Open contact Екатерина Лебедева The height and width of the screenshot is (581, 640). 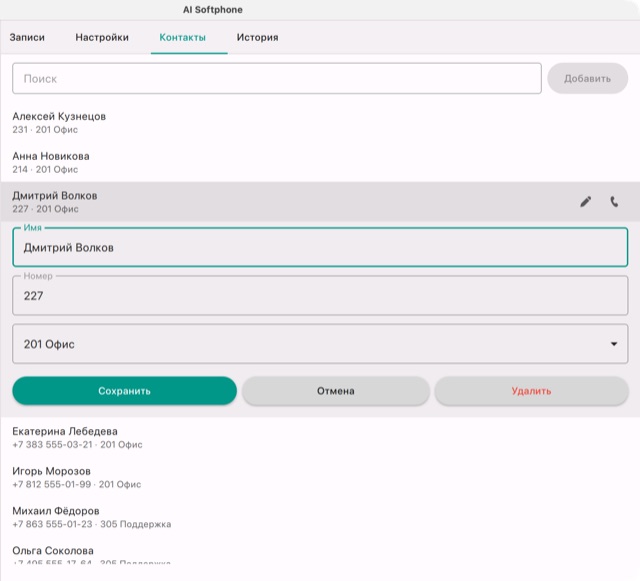tap(320, 437)
